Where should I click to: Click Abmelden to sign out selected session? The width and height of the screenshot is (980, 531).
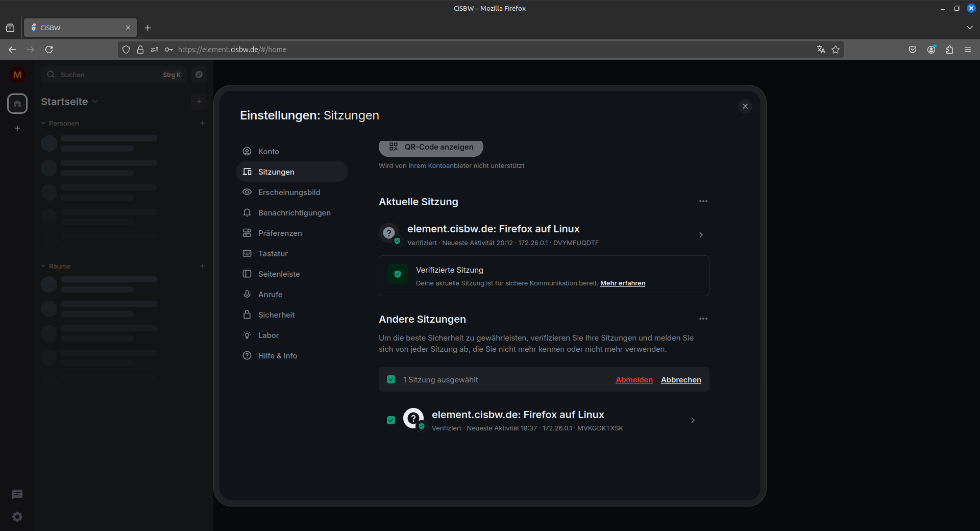pyautogui.click(x=634, y=380)
